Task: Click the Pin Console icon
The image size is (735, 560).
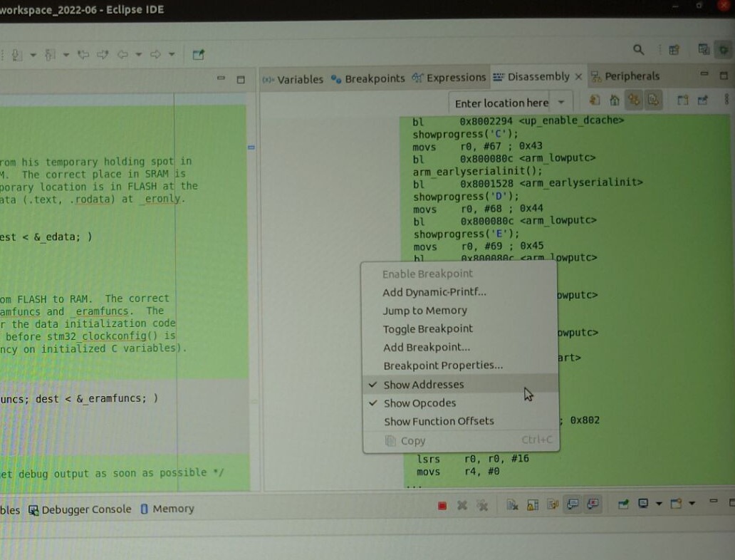Action: pos(623,504)
